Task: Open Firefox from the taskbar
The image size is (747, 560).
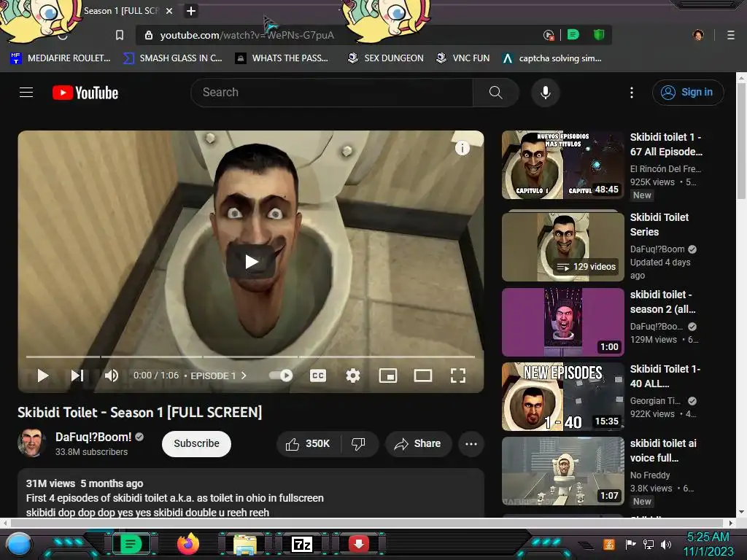Action: 187,544
